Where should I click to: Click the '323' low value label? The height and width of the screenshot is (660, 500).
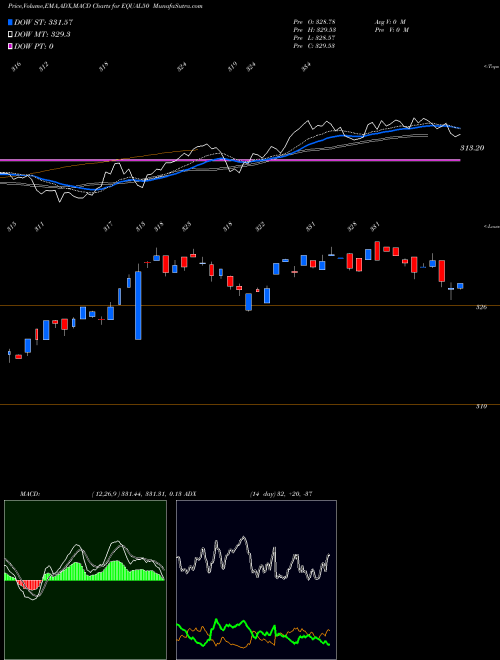click(x=186, y=226)
